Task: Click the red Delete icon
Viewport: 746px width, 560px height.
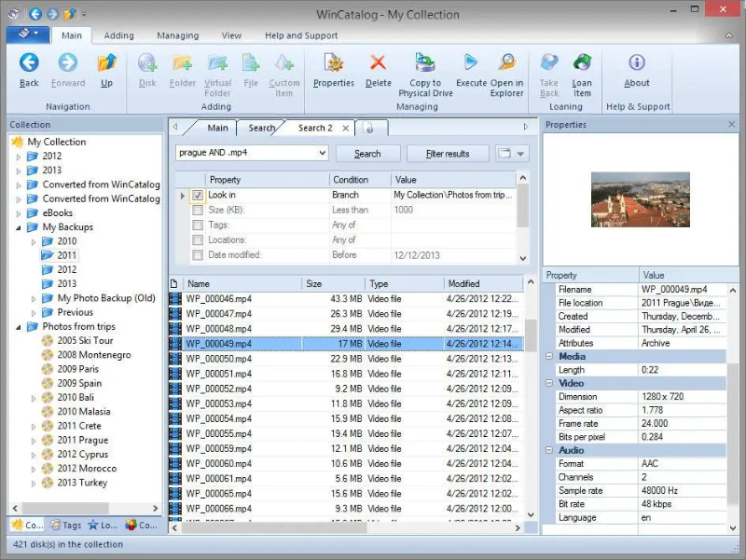Action: tap(378, 64)
